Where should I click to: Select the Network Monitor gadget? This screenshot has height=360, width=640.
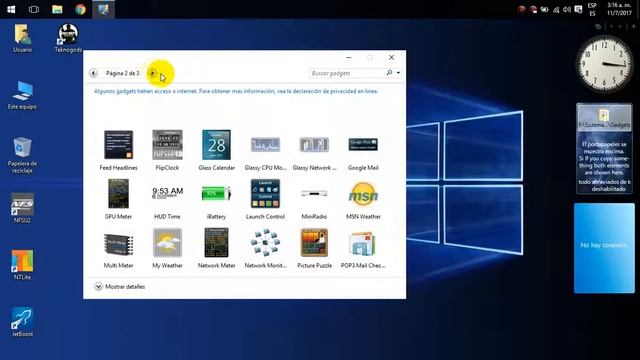click(265, 248)
